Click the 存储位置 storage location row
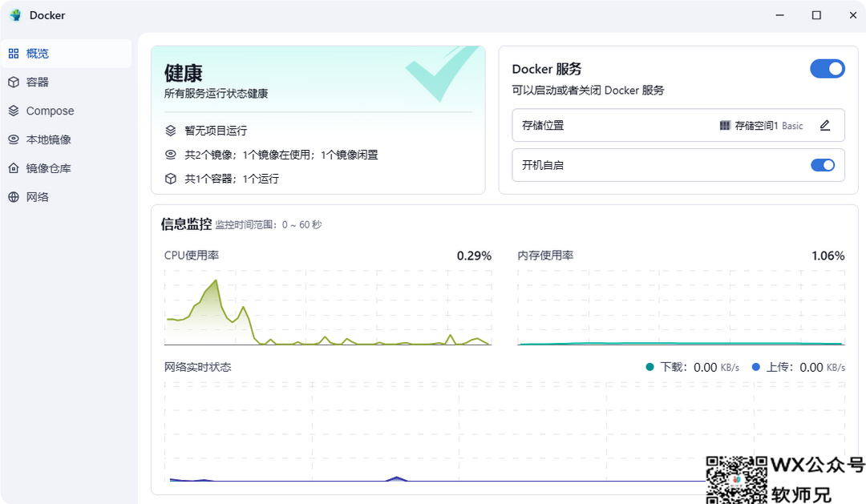Viewport: 866px width, 504px height. 678,125
